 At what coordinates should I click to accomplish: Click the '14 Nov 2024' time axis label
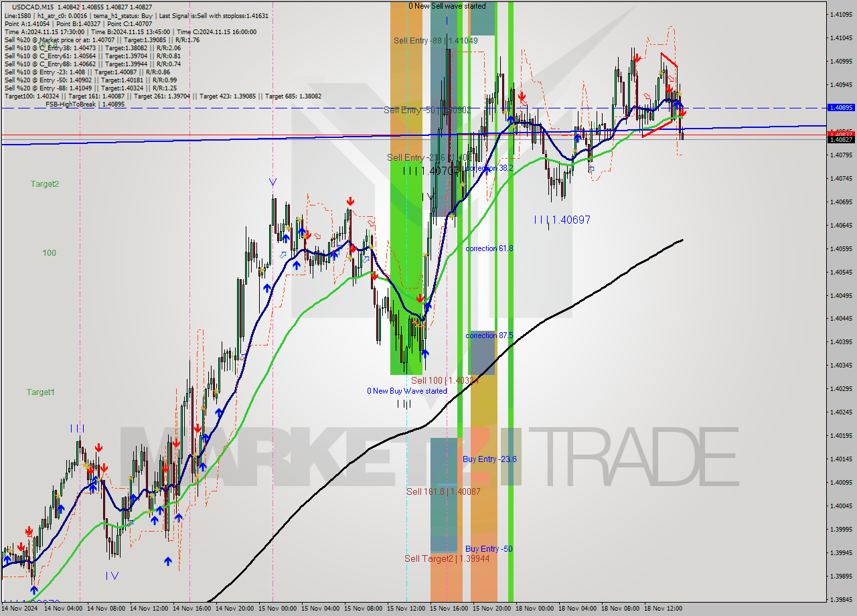[x=20, y=609]
